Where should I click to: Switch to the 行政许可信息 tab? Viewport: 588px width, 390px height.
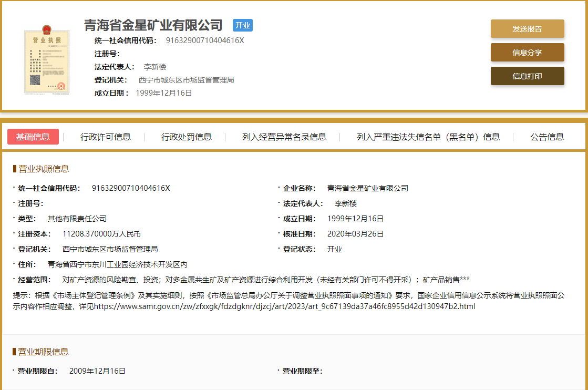pos(106,137)
